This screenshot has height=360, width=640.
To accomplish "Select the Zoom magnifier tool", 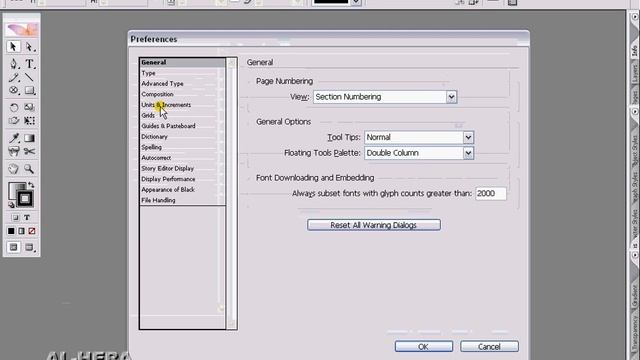I will pos(29,169).
